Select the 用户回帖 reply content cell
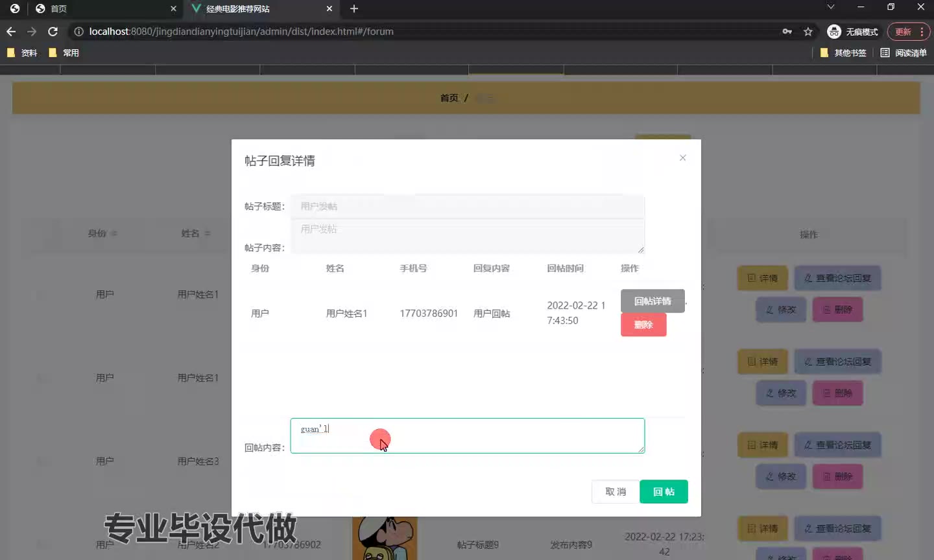Screen dimensions: 934x560 coord(492,313)
